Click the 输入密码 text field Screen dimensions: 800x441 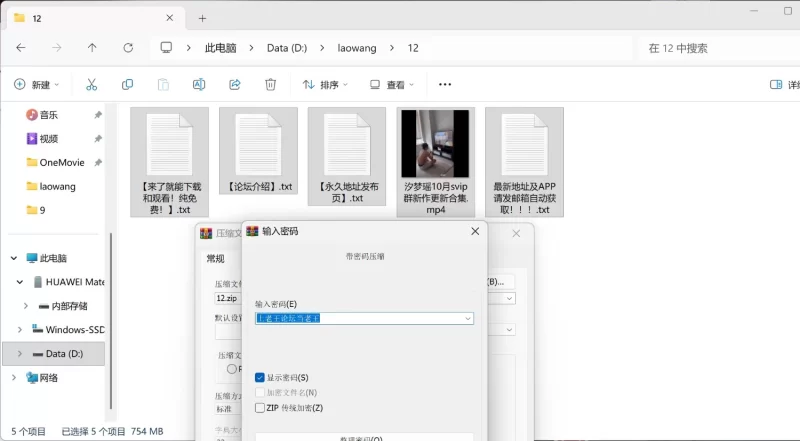pos(358,319)
